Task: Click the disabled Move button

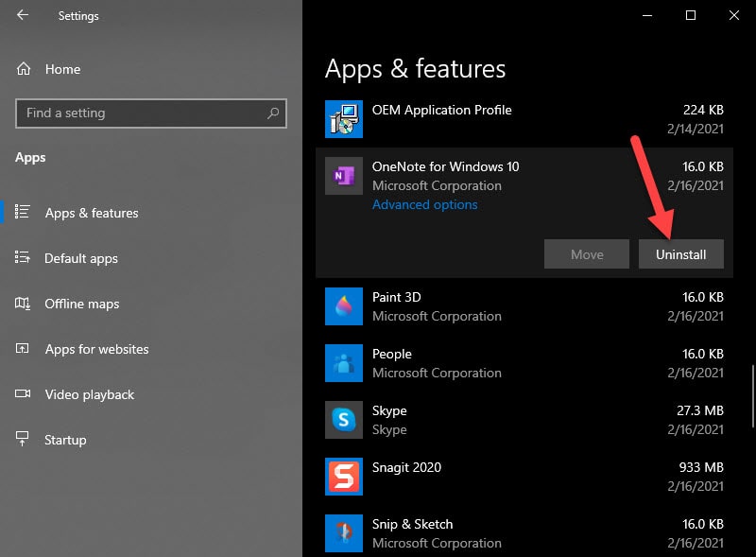Action: 587,253
